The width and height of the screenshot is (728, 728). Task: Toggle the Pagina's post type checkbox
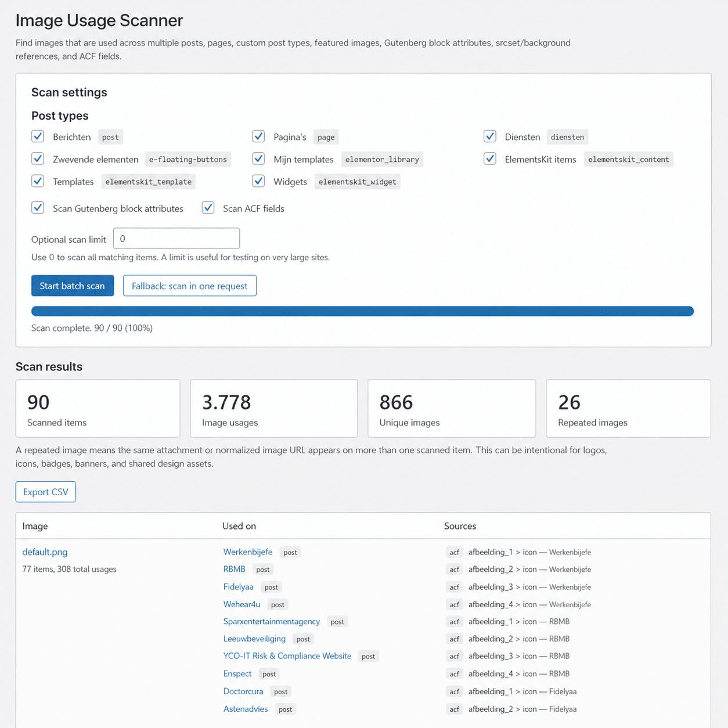[258, 136]
